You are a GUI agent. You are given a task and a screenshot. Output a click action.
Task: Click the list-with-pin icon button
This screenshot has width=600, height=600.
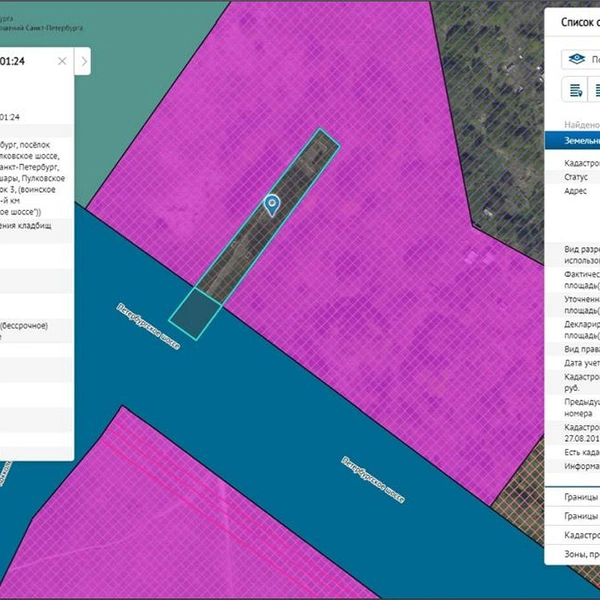[575, 90]
